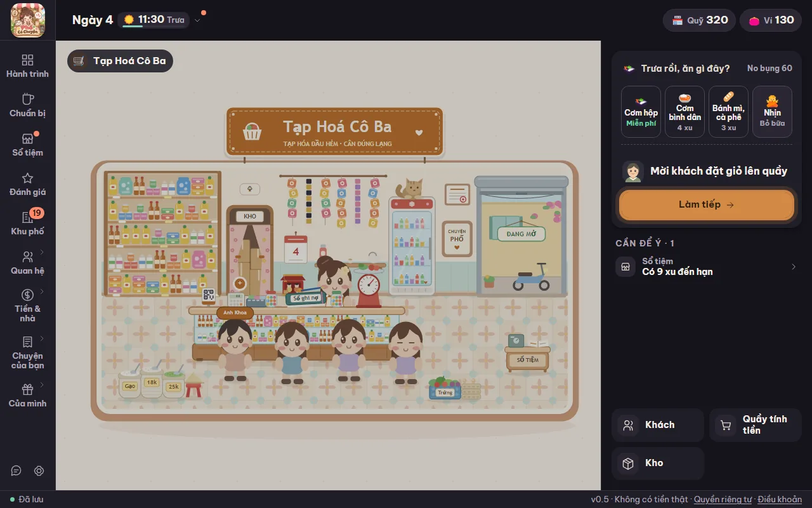Choose Cơm bình dân for 4 xu
This screenshot has height=508, width=812.
684,112
